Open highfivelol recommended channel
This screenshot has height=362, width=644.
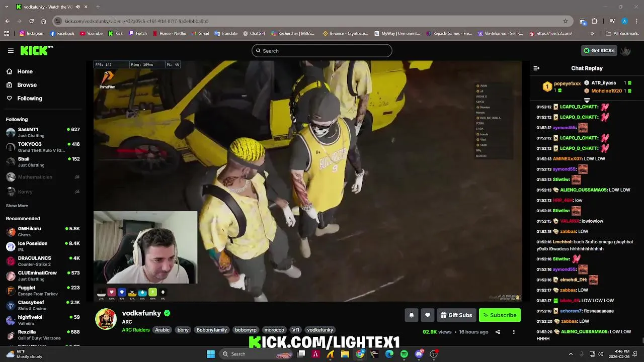pos(43,320)
